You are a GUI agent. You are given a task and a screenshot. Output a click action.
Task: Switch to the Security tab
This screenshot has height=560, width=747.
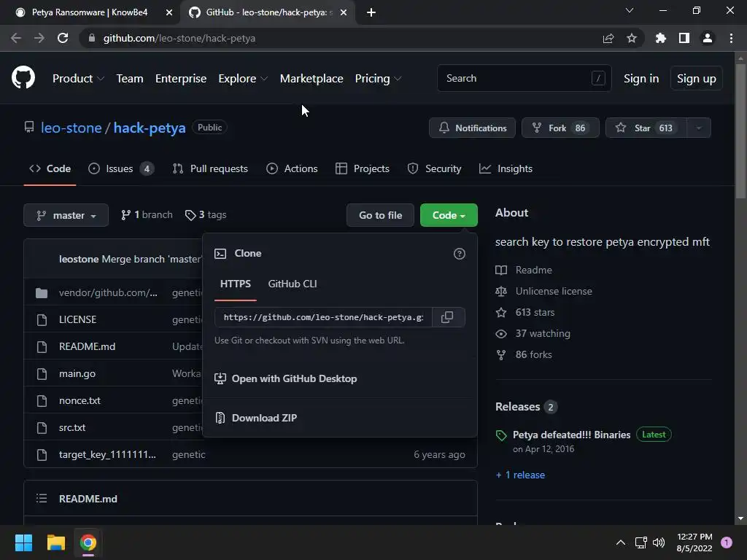click(435, 168)
